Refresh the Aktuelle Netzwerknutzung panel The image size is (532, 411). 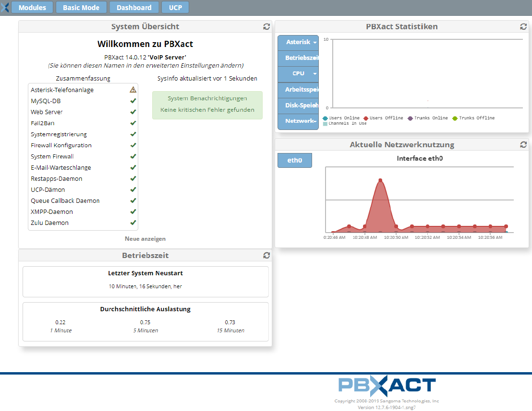[523, 145]
